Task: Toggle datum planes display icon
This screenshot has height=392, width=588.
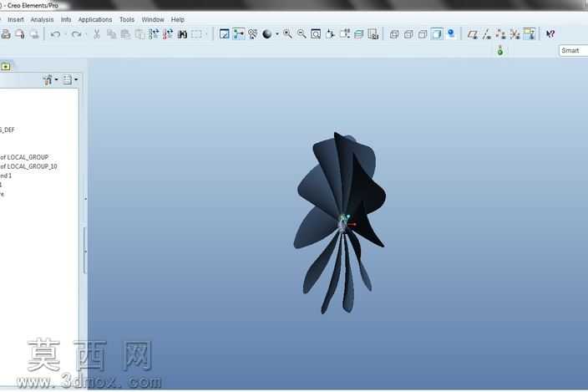Action: click(x=473, y=34)
